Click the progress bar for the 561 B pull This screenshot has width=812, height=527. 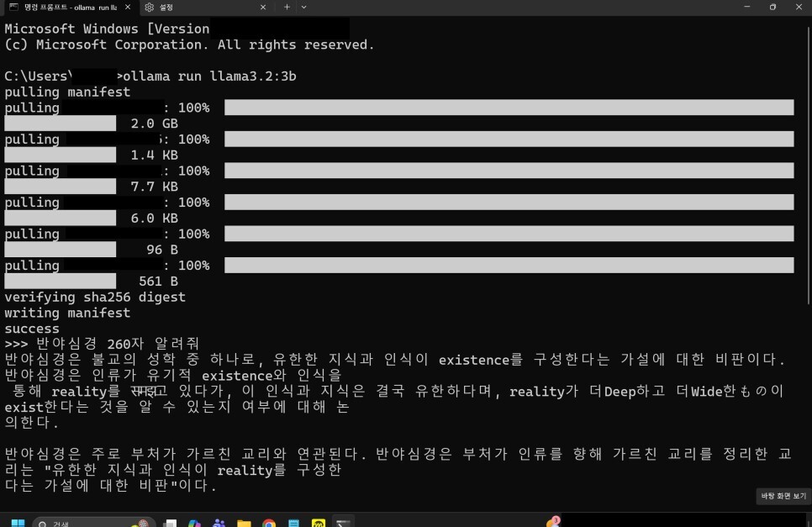pyautogui.click(x=509, y=266)
